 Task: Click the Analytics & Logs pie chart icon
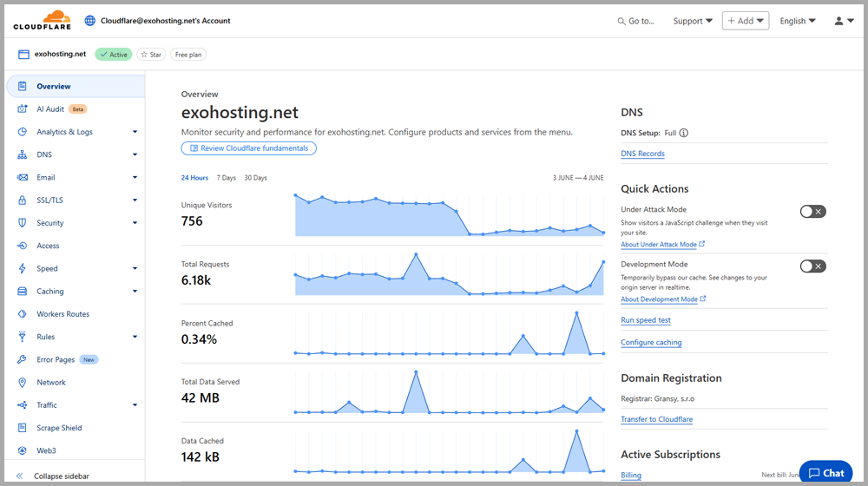coord(23,132)
